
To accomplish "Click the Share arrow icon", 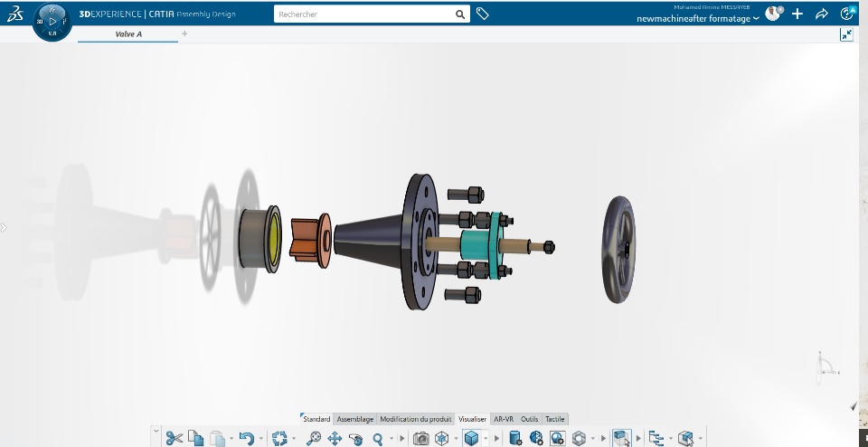I will [822, 14].
